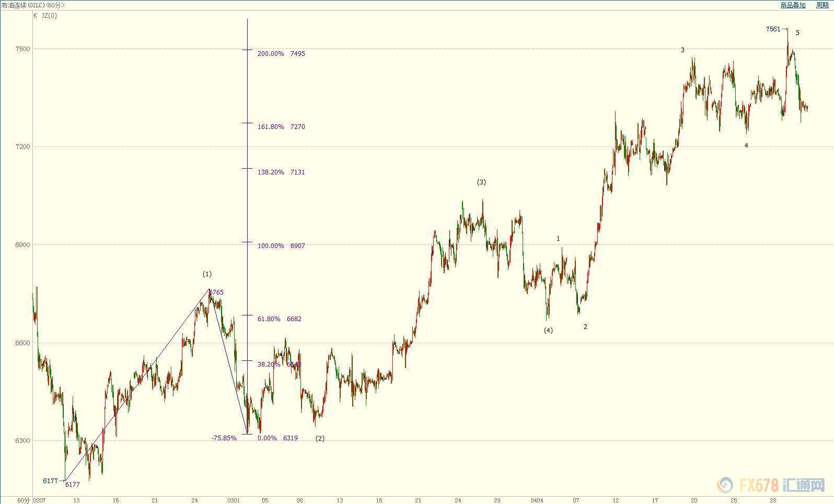Viewport: 834px width, 504px height.
Task: Click the 7500 price axis value
Action: click(x=23, y=49)
